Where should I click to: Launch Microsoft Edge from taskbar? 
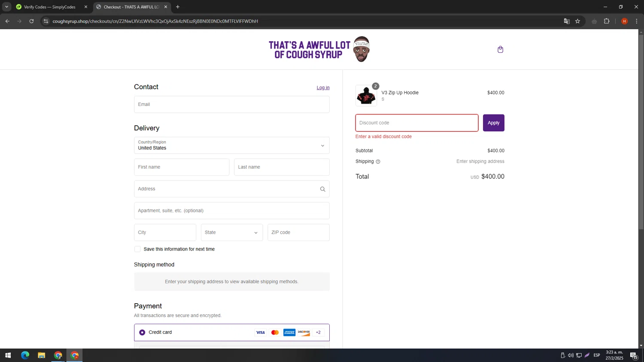tap(25, 355)
